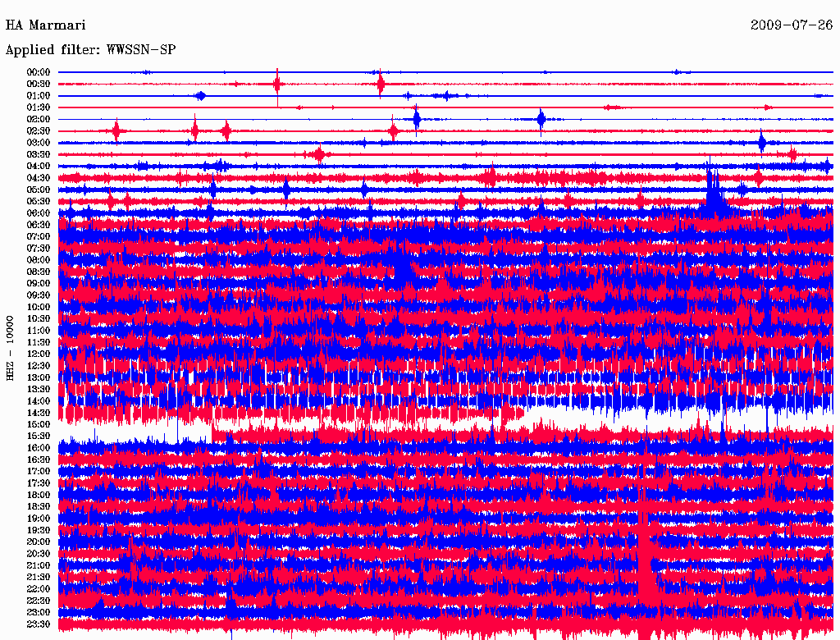Select the 10:00 time label

tap(39, 307)
